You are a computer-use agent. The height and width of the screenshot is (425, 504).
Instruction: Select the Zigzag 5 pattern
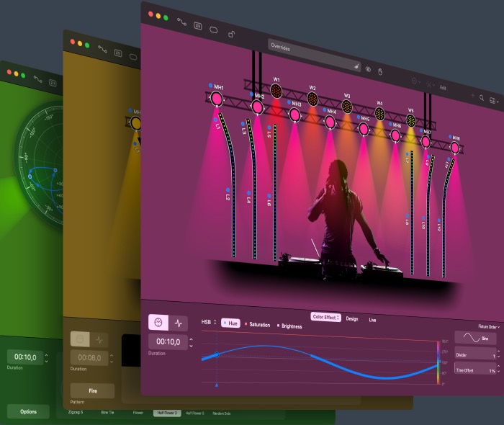pos(75,412)
